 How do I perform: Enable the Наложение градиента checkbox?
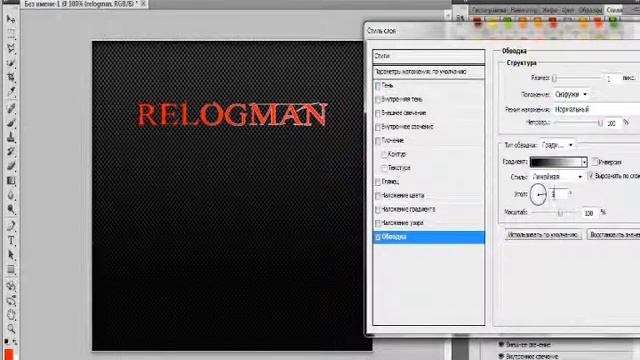(378, 209)
